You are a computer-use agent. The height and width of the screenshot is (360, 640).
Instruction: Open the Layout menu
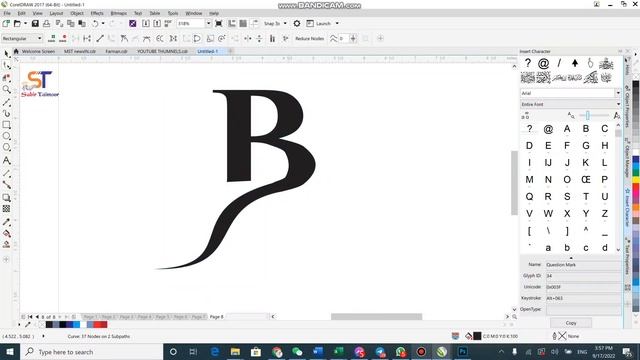click(x=56, y=13)
